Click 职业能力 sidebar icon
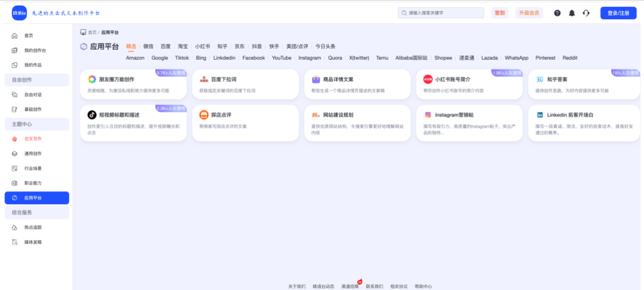This screenshot has height=290, width=644. pos(15,183)
